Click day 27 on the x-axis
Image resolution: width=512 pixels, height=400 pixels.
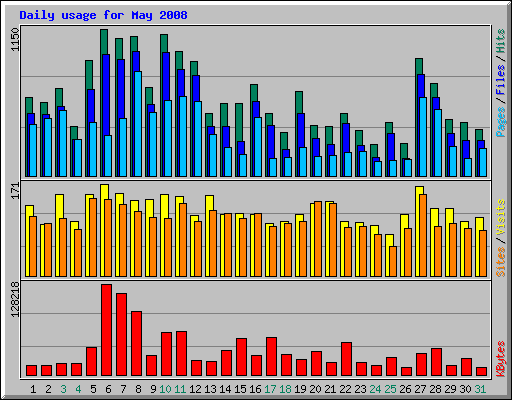pos(420,389)
